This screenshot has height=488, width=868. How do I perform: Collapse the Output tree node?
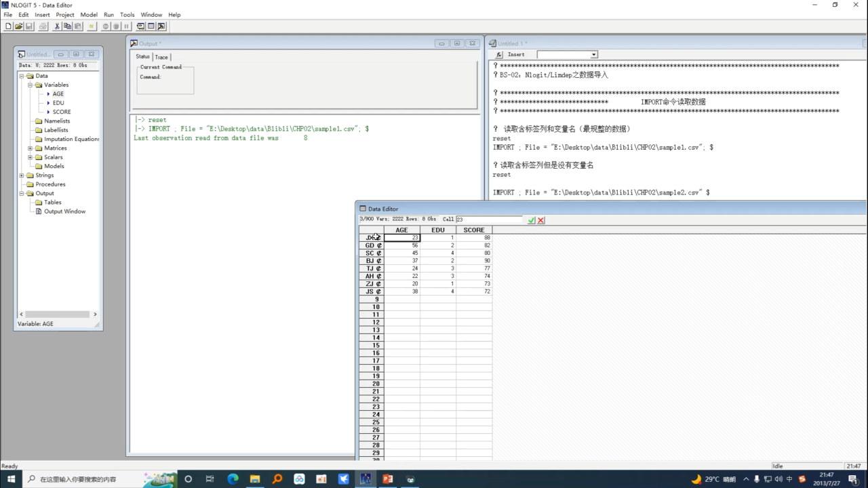22,193
